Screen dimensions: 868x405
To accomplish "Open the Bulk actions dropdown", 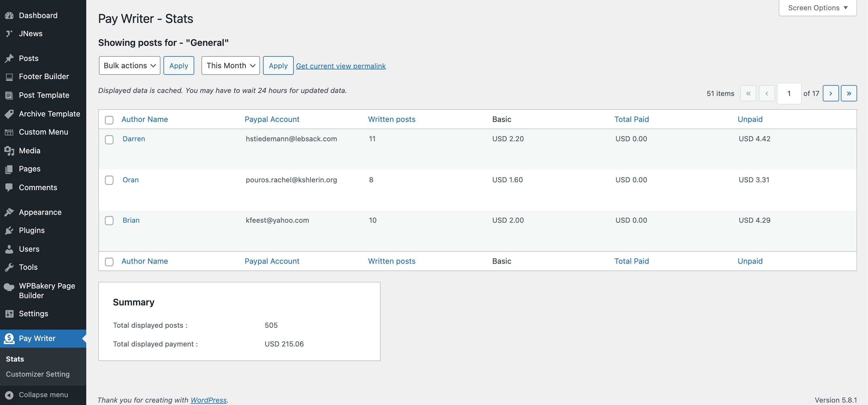I will (129, 65).
